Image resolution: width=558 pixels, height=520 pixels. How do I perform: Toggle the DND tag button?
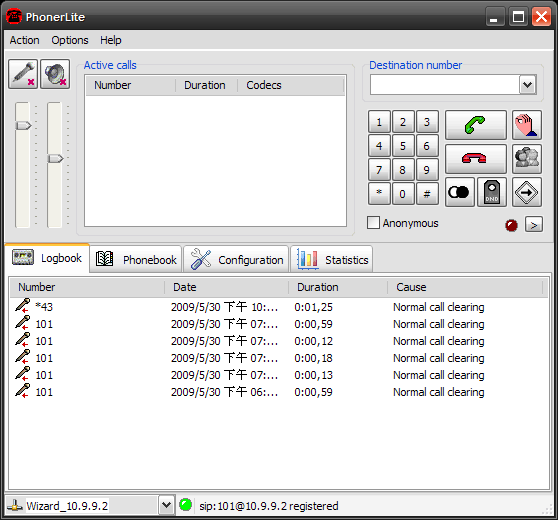[492, 192]
